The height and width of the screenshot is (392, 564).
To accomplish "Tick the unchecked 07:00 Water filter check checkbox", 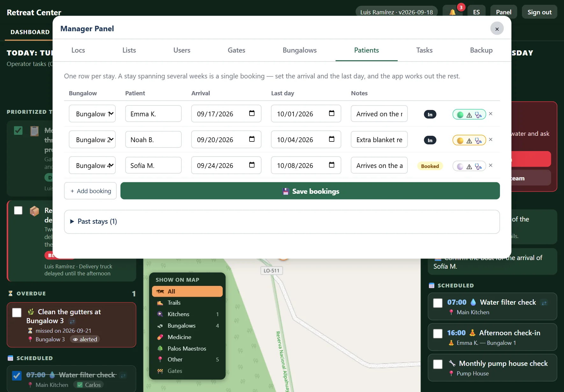I will pyautogui.click(x=438, y=303).
